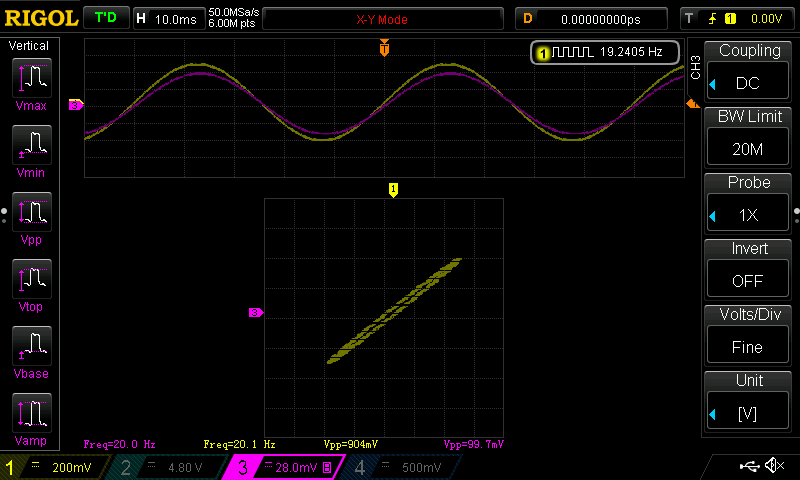Select channel 1 tab showing 200mV

[x=54, y=467]
